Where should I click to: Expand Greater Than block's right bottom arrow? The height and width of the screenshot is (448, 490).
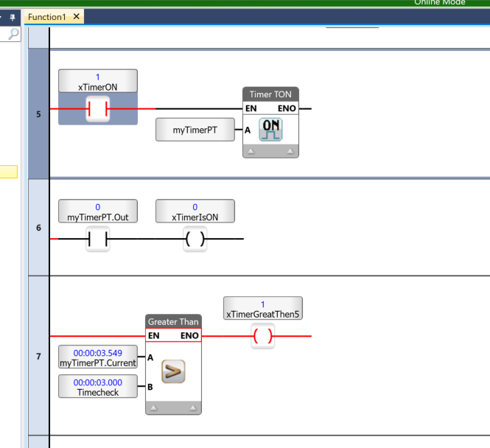click(193, 407)
